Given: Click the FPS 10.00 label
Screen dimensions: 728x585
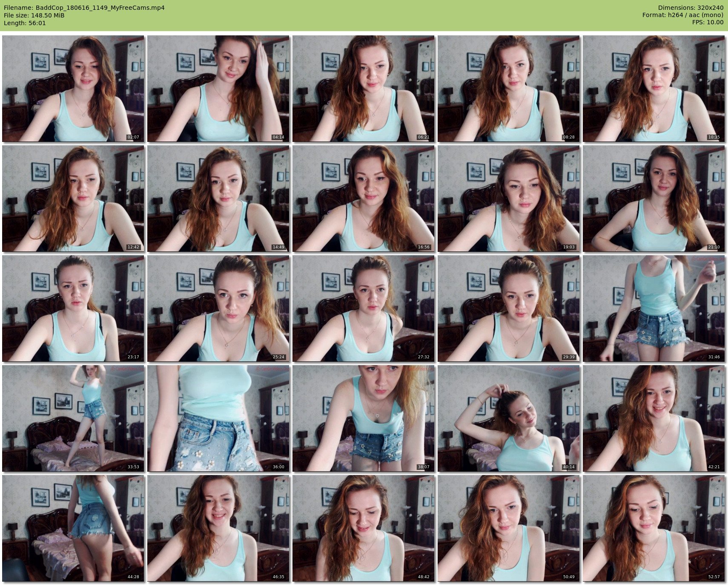Looking at the screenshot, I should click(x=708, y=22).
